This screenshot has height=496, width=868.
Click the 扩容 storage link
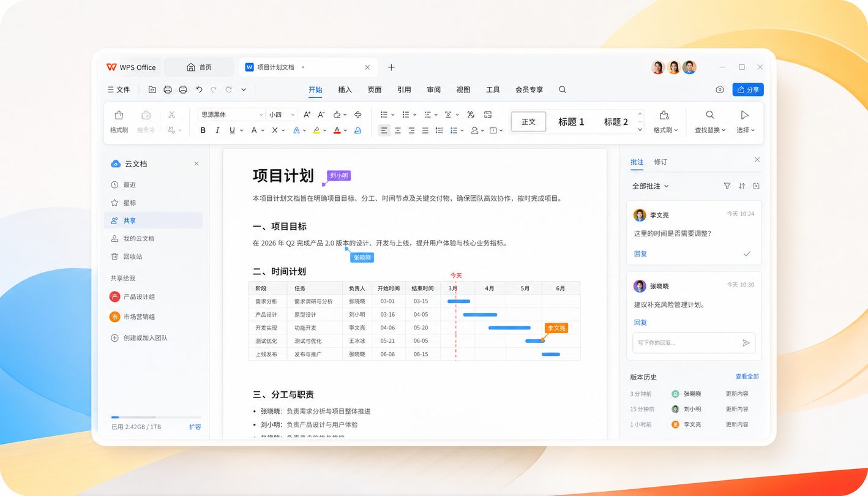click(195, 427)
